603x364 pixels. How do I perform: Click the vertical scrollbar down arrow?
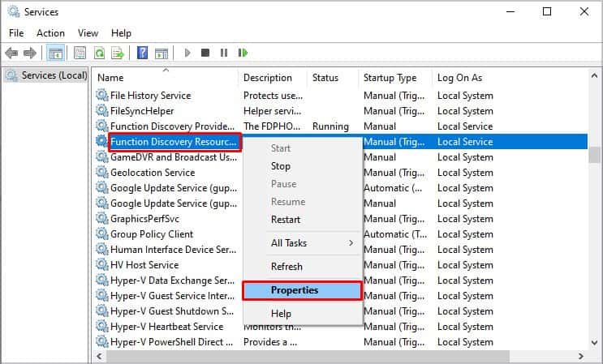pyautogui.click(x=594, y=342)
